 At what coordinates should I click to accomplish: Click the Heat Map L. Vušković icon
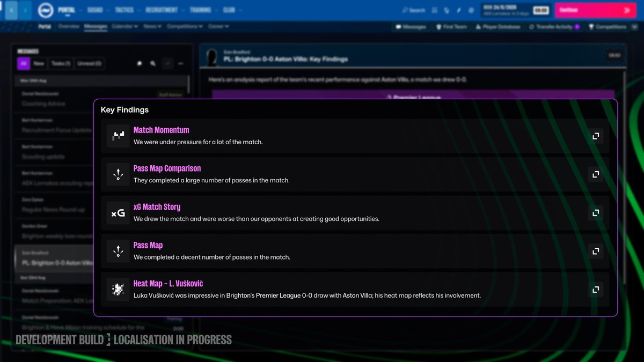point(118,290)
